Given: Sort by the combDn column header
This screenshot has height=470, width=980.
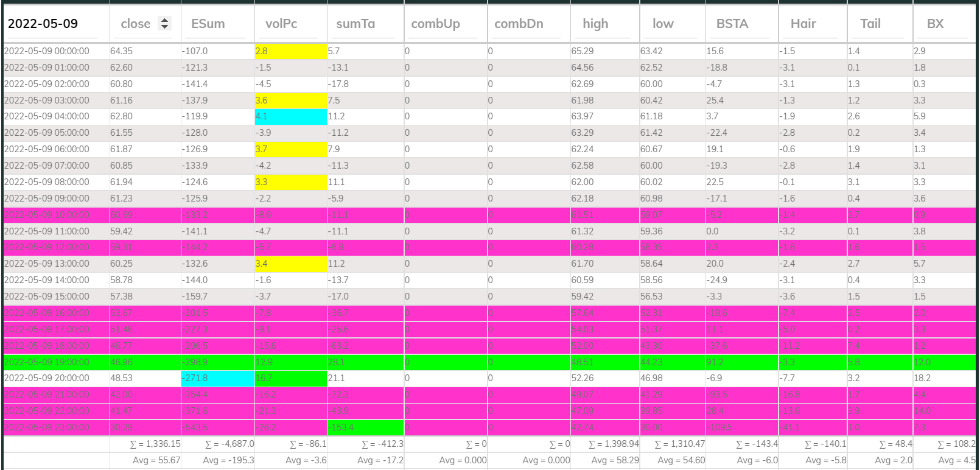Looking at the screenshot, I should coord(519,24).
